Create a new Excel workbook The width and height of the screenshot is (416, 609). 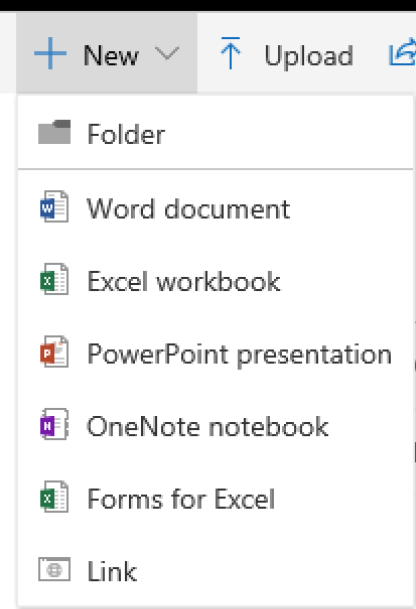[216, 279]
